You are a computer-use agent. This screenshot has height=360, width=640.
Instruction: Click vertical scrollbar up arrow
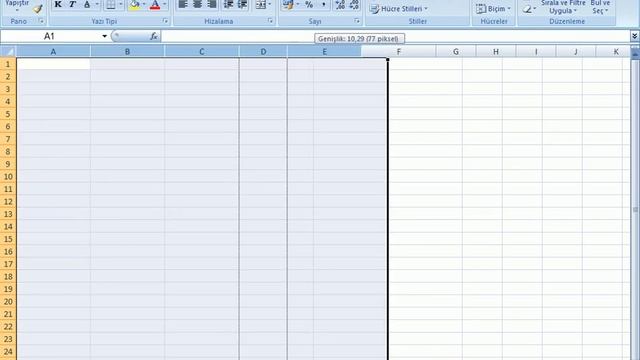coord(635,53)
